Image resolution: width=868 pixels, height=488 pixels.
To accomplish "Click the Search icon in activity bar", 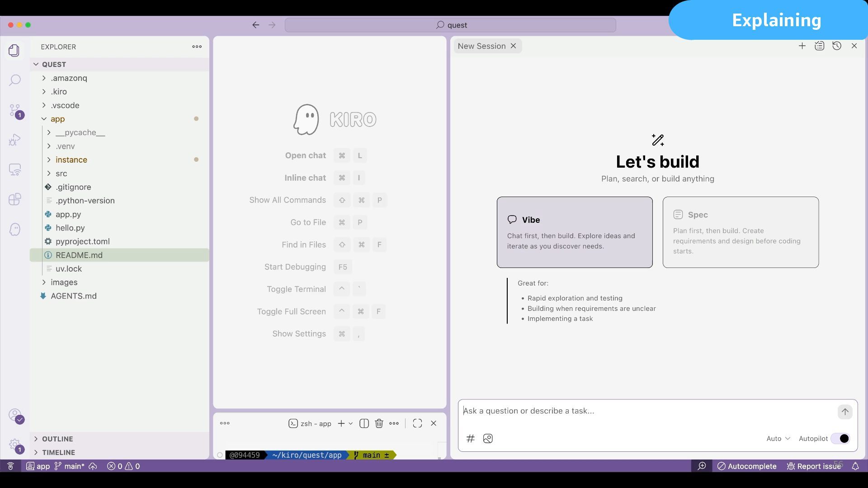I will pos(14,80).
